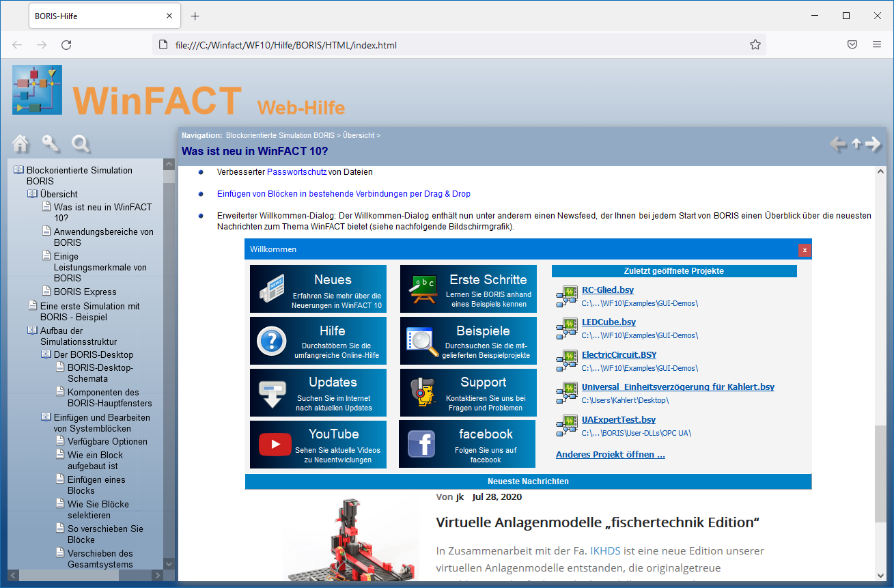Follow the IKHDS link in news
The height and width of the screenshot is (588, 894).
coord(604,550)
